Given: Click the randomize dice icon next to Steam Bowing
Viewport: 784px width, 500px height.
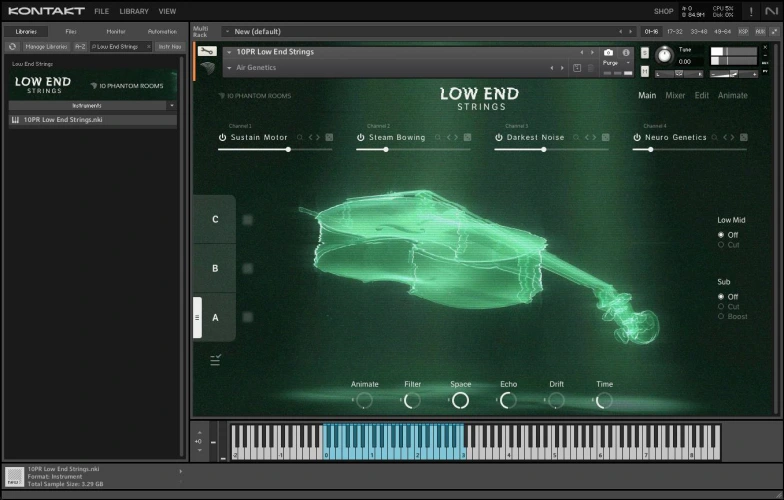Looking at the screenshot, I should (x=467, y=137).
